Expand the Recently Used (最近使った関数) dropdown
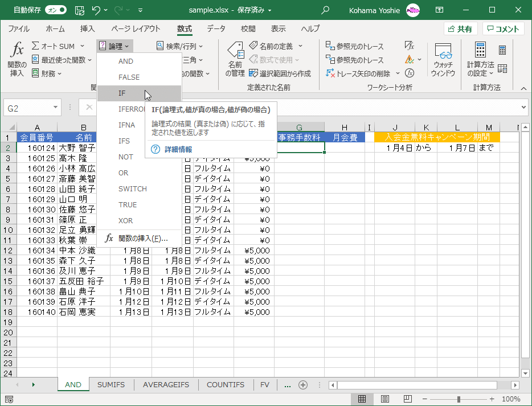The width and height of the screenshot is (532, 406). [x=62, y=60]
